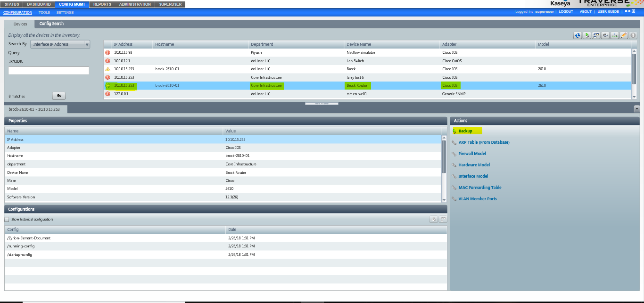Open the CONFIG MGMT main menu tab
Screen dimensions: 644x303
pos(72,4)
